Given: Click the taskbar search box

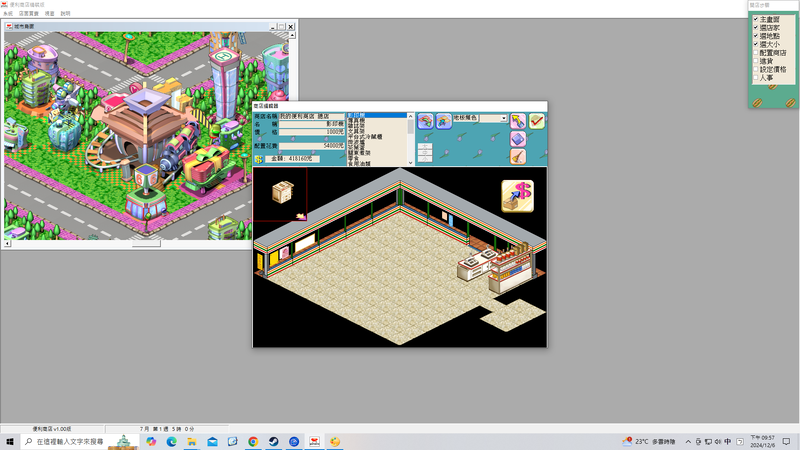Looking at the screenshot, I should 79,442.
